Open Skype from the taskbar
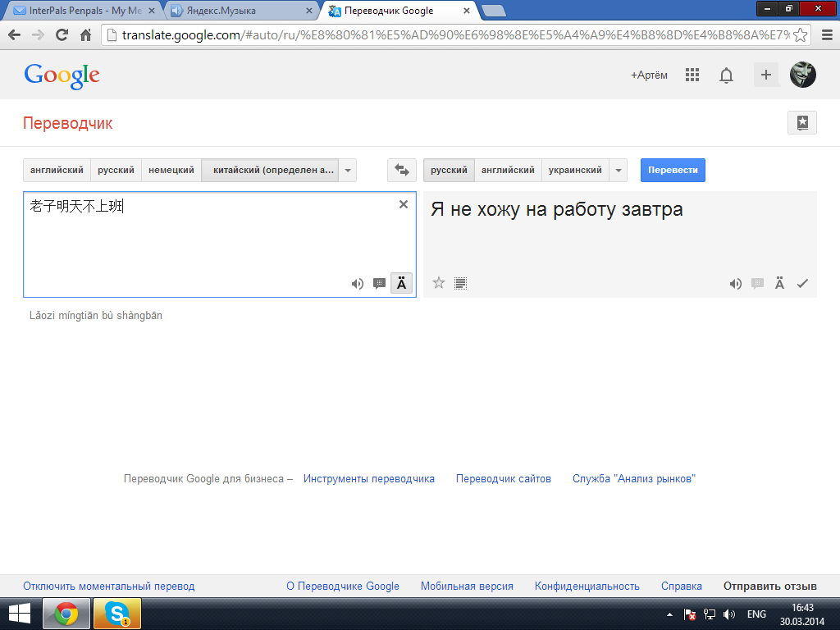Image resolution: width=840 pixels, height=630 pixels. [117, 614]
